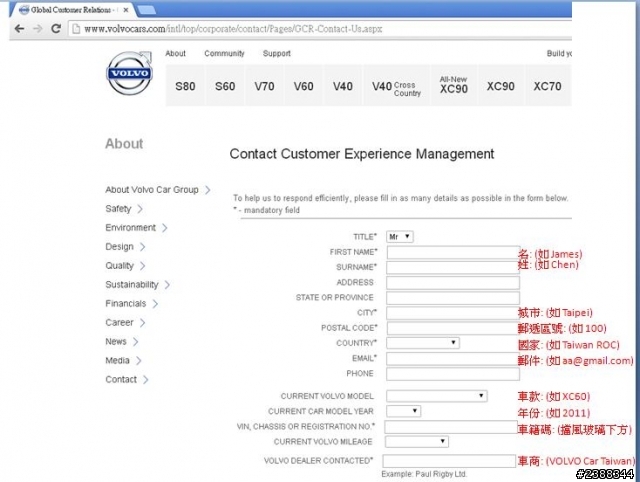Open the Safety sidebar link
640x482 pixels.
(118, 209)
